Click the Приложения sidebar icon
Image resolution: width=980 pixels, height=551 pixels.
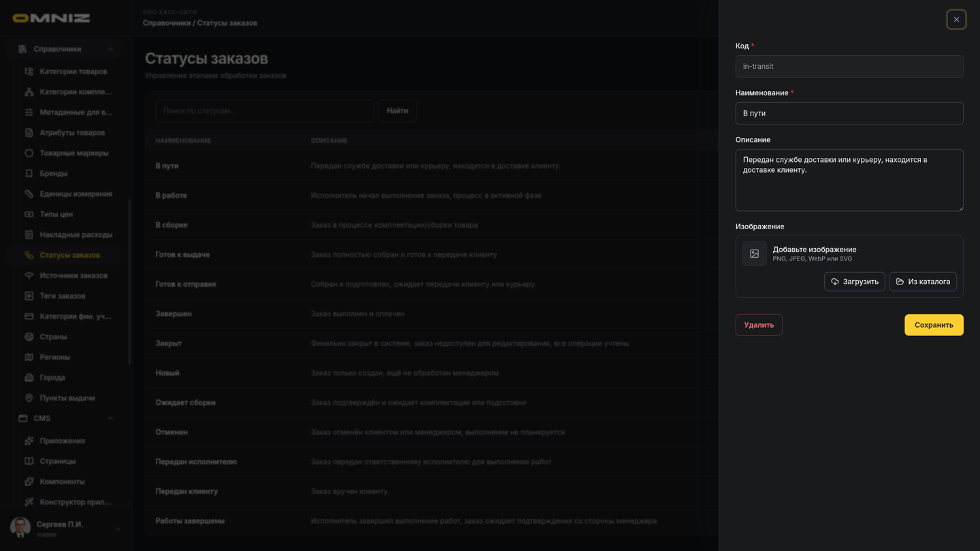(29, 441)
